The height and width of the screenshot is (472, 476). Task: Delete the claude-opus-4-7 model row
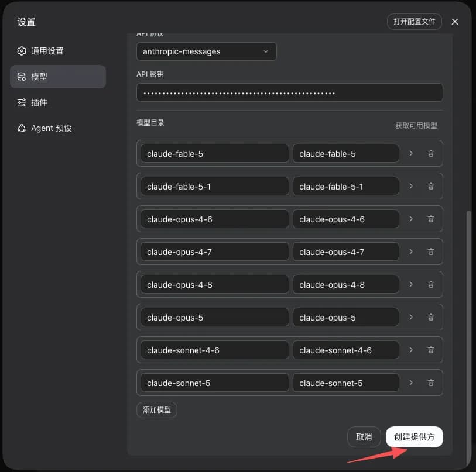(x=430, y=251)
